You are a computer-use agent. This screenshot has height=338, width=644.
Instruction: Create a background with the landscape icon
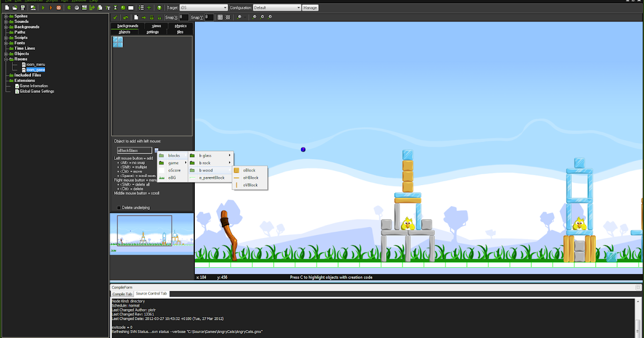pos(84,8)
